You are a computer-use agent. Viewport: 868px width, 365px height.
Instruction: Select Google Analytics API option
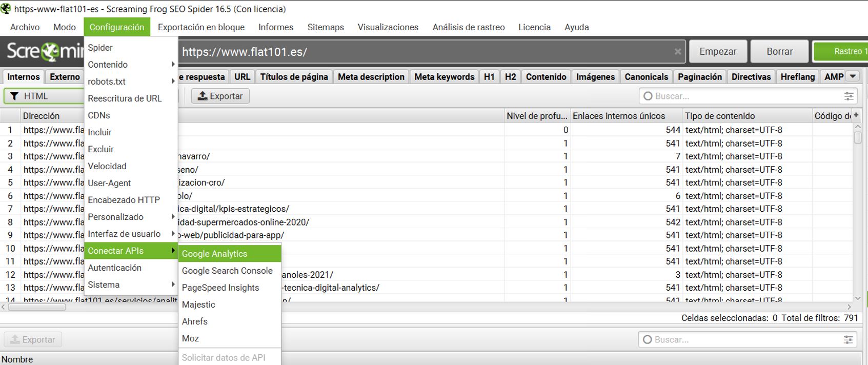(230, 254)
